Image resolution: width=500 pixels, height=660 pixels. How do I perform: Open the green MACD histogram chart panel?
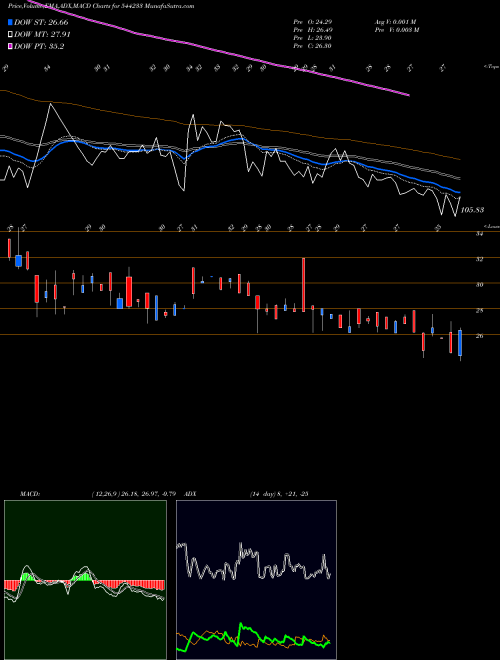point(85,580)
